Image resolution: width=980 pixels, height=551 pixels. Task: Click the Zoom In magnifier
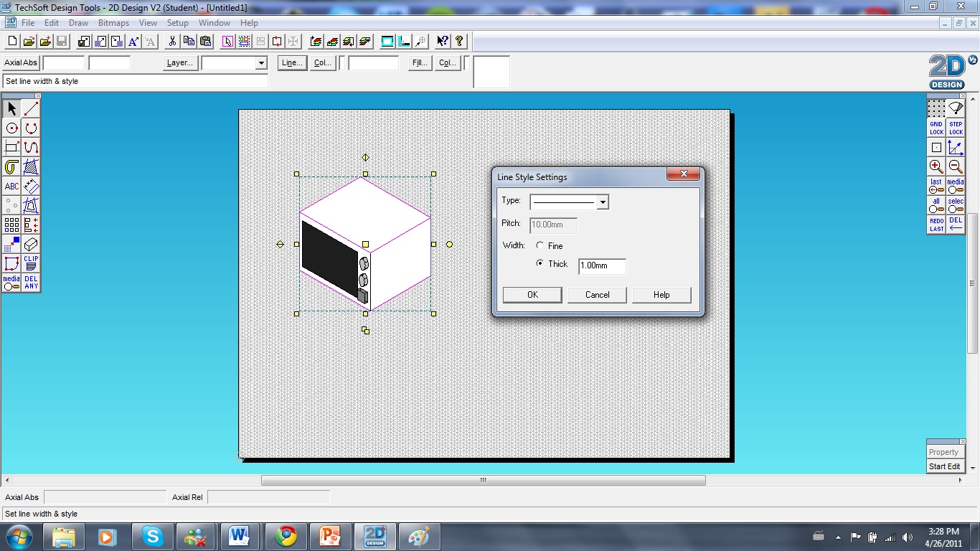click(935, 167)
